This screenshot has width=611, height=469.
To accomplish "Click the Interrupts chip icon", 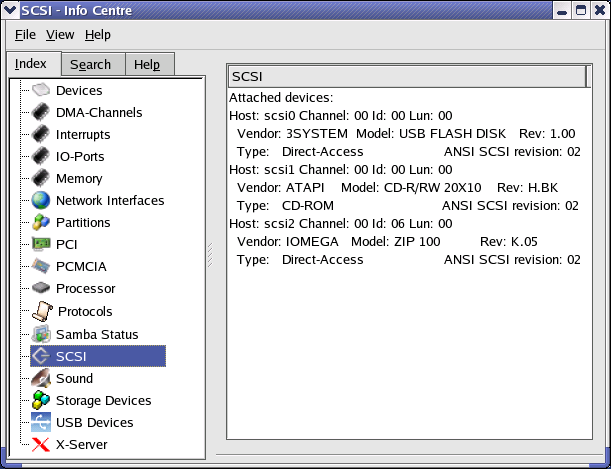I will point(41,134).
